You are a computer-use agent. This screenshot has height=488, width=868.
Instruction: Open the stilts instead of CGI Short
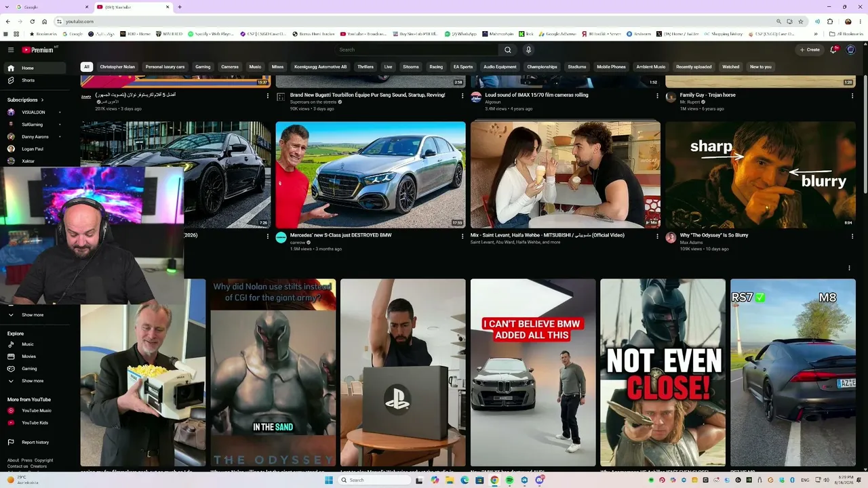tap(273, 373)
